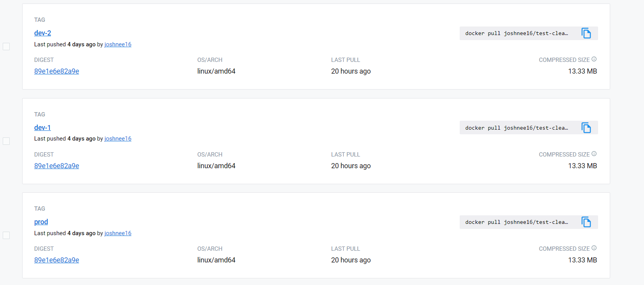This screenshot has height=285, width=644.
Task: Open the prod tag details
Action: point(41,222)
